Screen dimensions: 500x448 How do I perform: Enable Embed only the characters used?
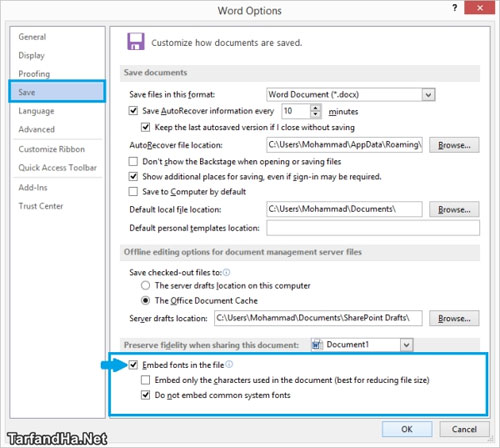[145, 380]
